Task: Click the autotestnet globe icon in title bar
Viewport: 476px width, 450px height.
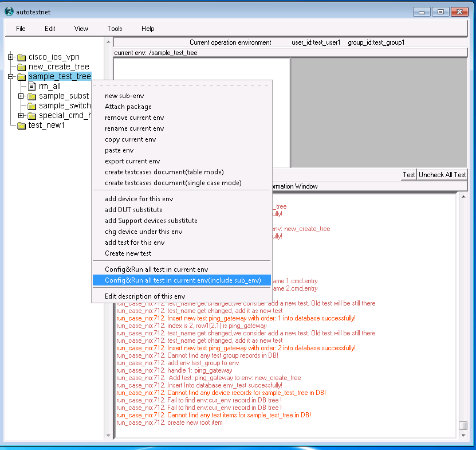Action: [x=9, y=11]
